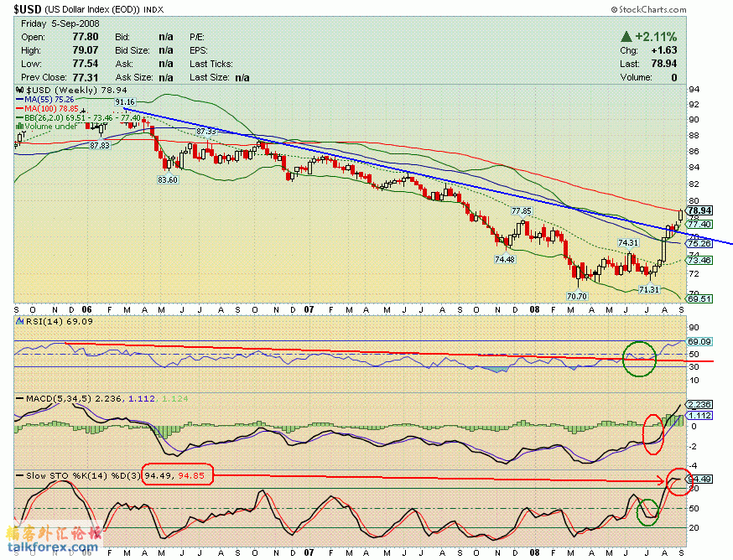Click the 74.48 low price label
This screenshot has width=733, height=560.
pos(505,259)
